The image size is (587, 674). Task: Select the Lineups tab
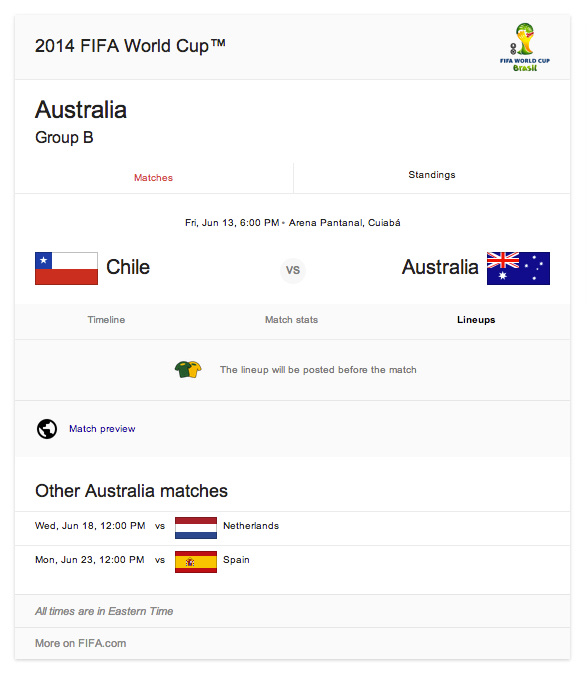coord(476,319)
